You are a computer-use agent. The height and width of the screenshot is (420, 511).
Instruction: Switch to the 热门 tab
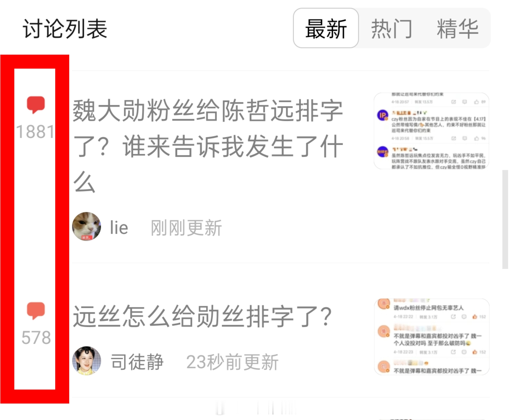pos(391,29)
